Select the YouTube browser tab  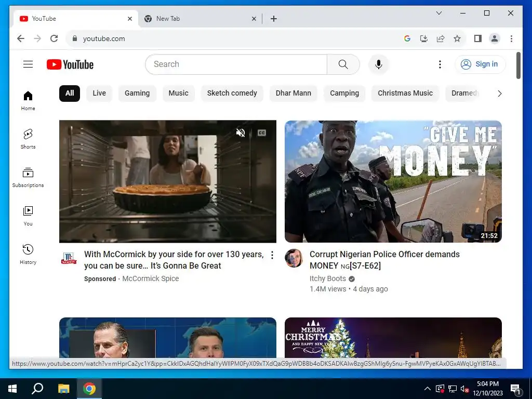point(76,19)
